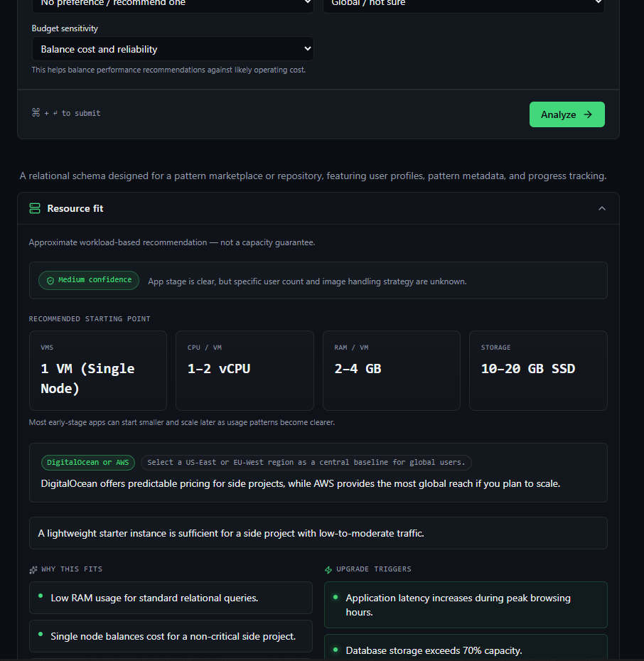The height and width of the screenshot is (661, 644).
Task: Click the arrow icon inside Analyze button
Action: pyautogui.click(x=588, y=114)
